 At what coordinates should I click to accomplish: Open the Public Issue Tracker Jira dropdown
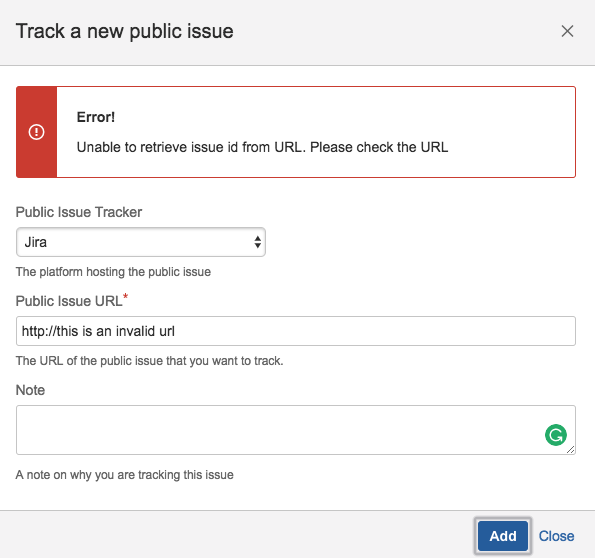pyautogui.click(x=141, y=242)
